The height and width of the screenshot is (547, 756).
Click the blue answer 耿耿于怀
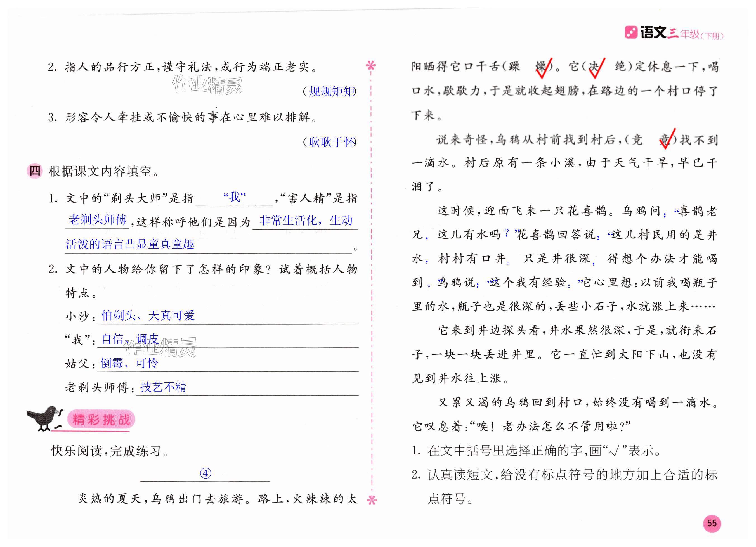tap(331, 142)
